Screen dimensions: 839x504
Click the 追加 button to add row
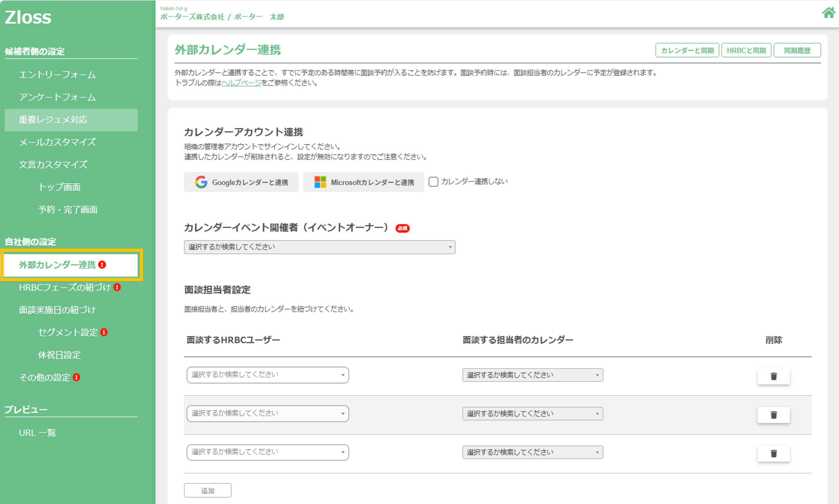coord(207,490)
